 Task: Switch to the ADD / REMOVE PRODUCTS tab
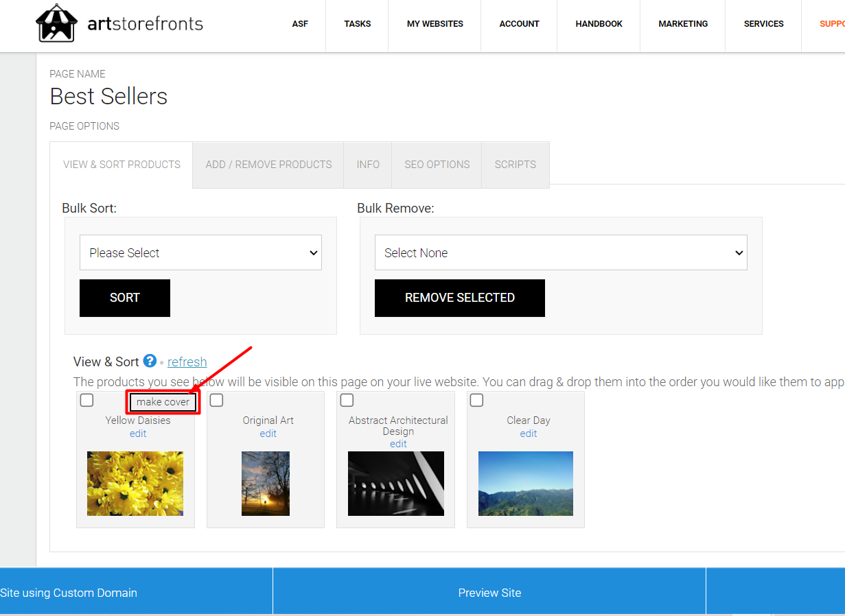pyautogui.click(x=268, y=165)
